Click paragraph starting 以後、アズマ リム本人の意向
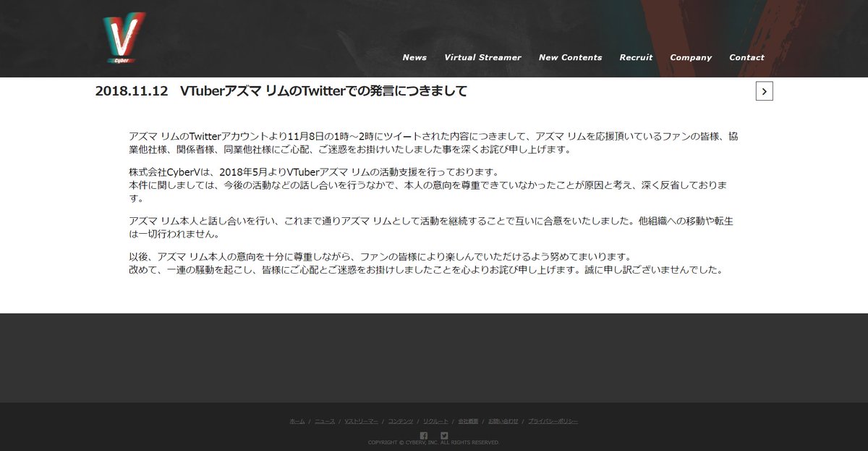Image resolution: width=868 pixels, height=451 pixels. coord(426,264)
